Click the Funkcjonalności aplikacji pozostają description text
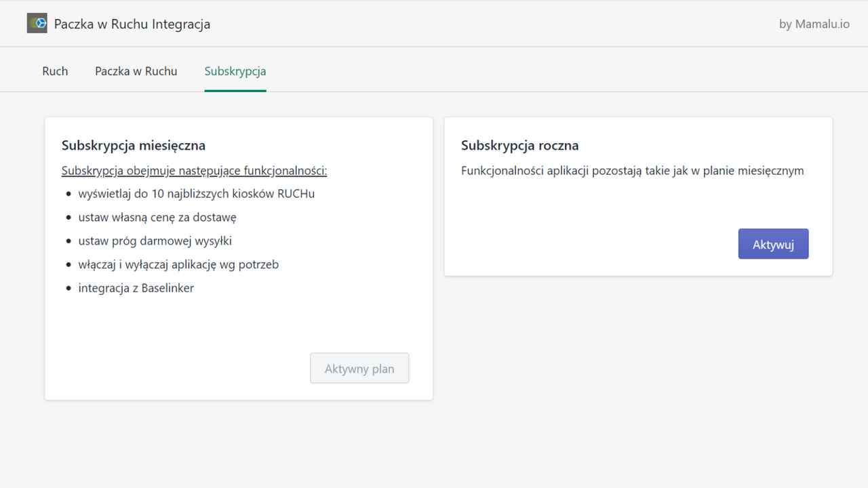Screen dimensions: 868x488 click(x=633, y=170)
